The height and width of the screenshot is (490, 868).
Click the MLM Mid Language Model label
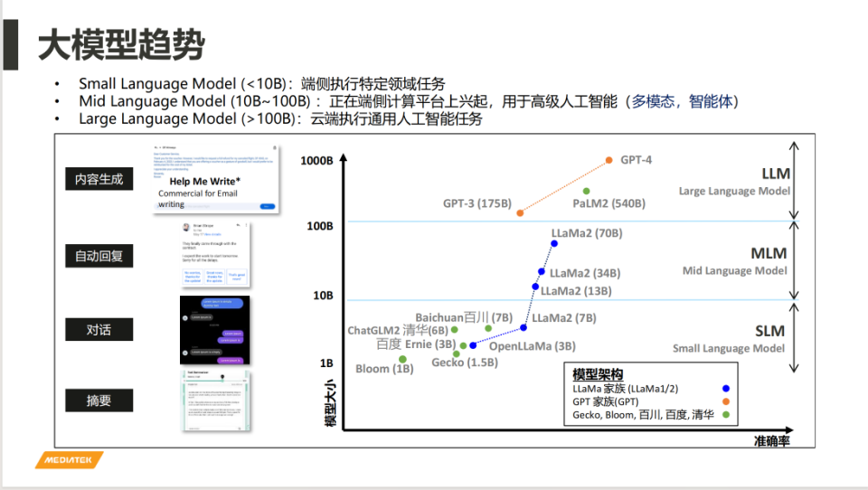(x=734, y=261)
